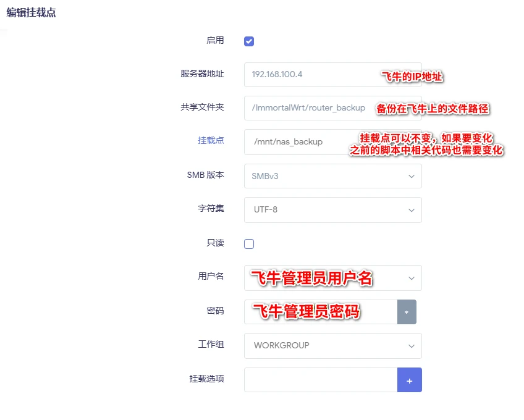The image size is (524, 420).
Task: Open the SMB 版本 dropdown showing SMBv3
Action: pyautogui.click(x=332, y=176)
